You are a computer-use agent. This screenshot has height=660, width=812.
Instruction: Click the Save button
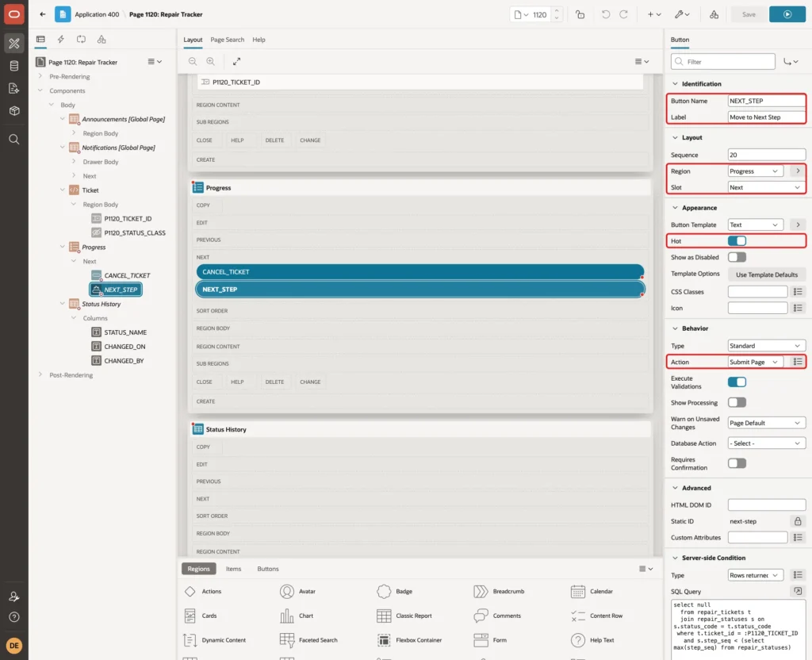749,14
